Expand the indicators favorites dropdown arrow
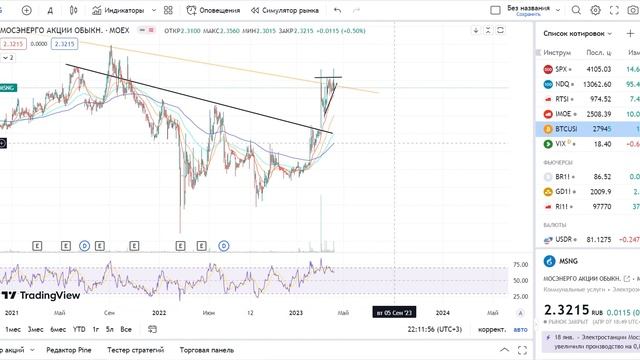640x360 pixels. (154, 10)
